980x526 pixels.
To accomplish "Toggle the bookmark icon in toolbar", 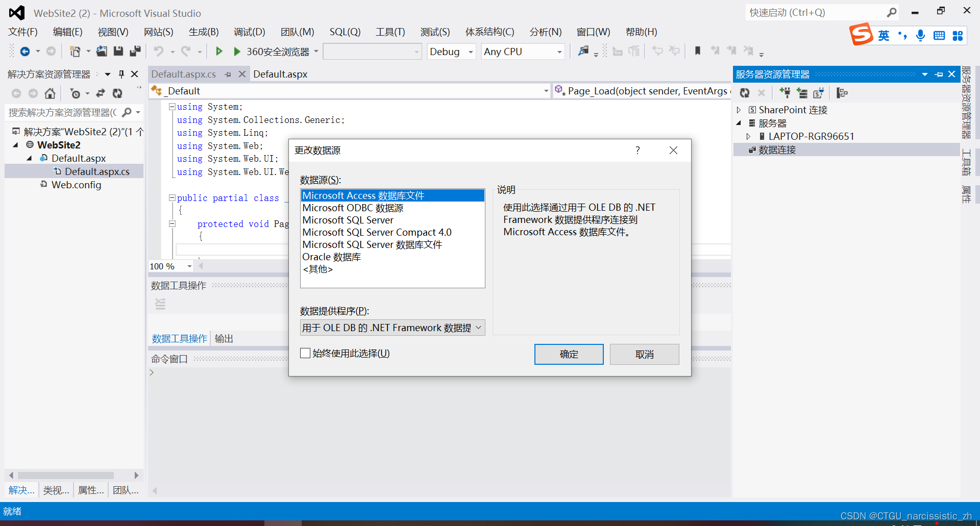I will [697, 51].
